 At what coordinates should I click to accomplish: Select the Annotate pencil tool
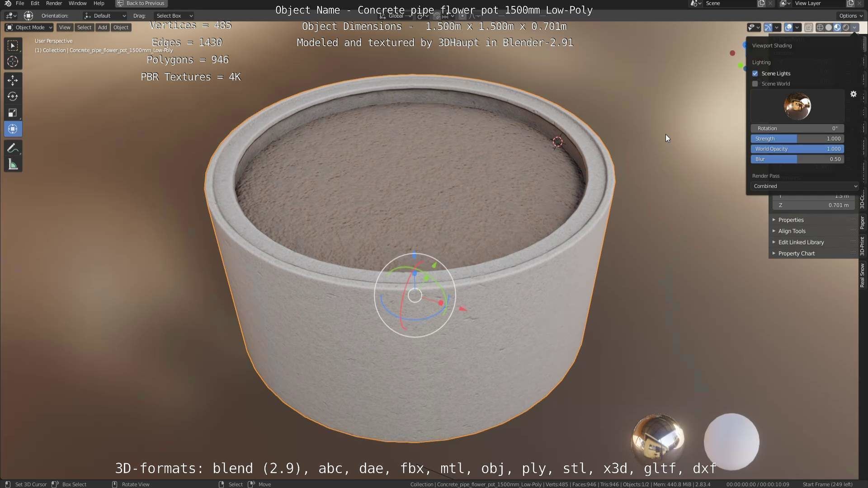tap(13, 148)
